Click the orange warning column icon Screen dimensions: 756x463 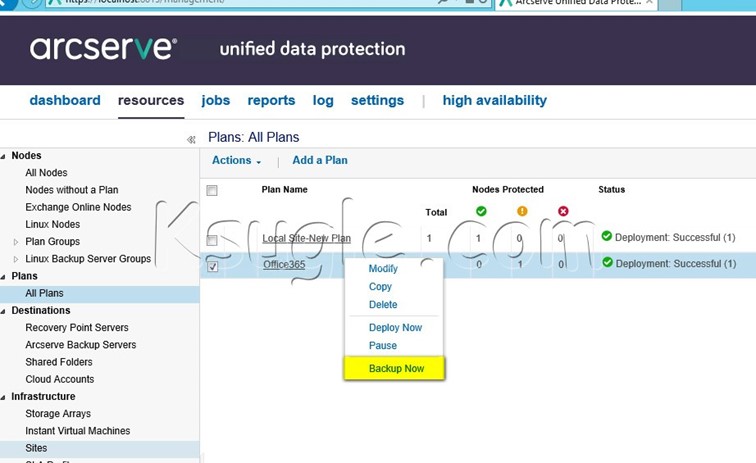click(522, 211)
